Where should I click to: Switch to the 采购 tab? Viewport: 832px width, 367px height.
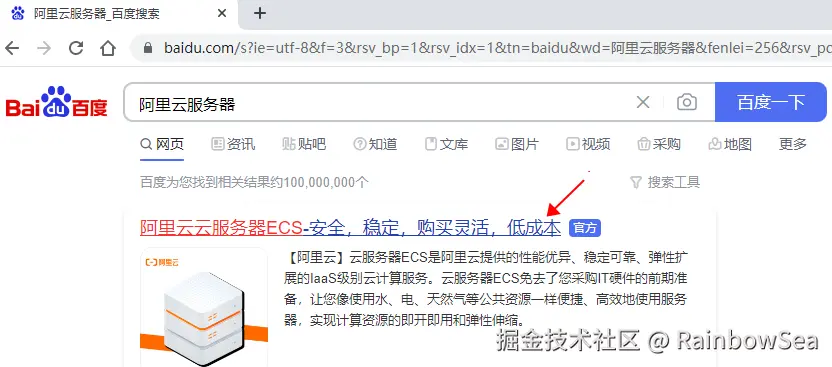(x=659, y=144)
